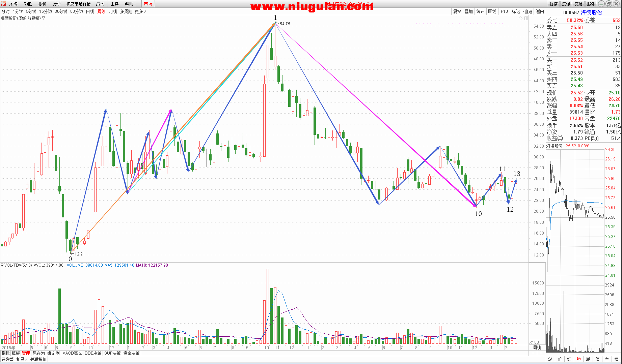Switch to 30分钟 chart period
This screenshot has height=364, width=622.
click(61, 11)
